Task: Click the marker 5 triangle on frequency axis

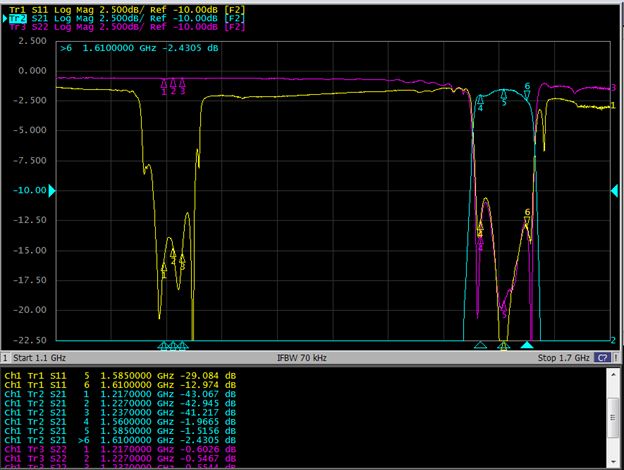Action: [503, 345]
